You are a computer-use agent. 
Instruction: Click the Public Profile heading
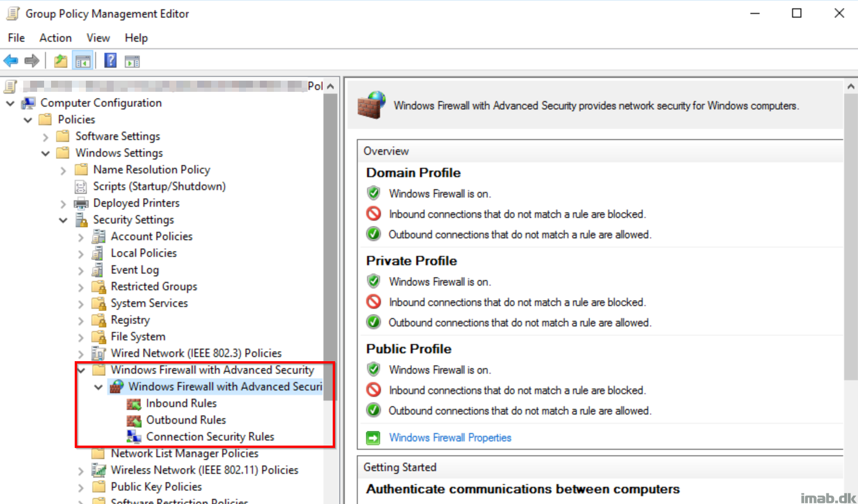[x=409, y=349]
